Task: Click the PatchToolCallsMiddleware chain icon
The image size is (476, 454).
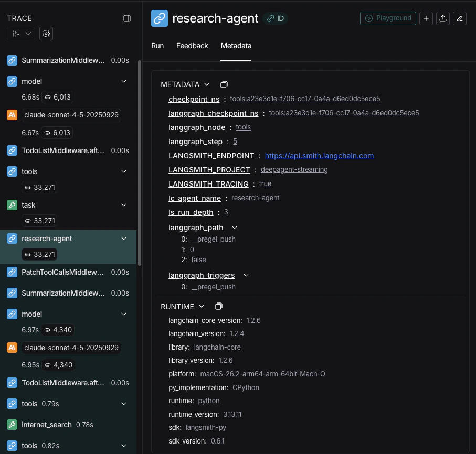Action: (12, 272)
